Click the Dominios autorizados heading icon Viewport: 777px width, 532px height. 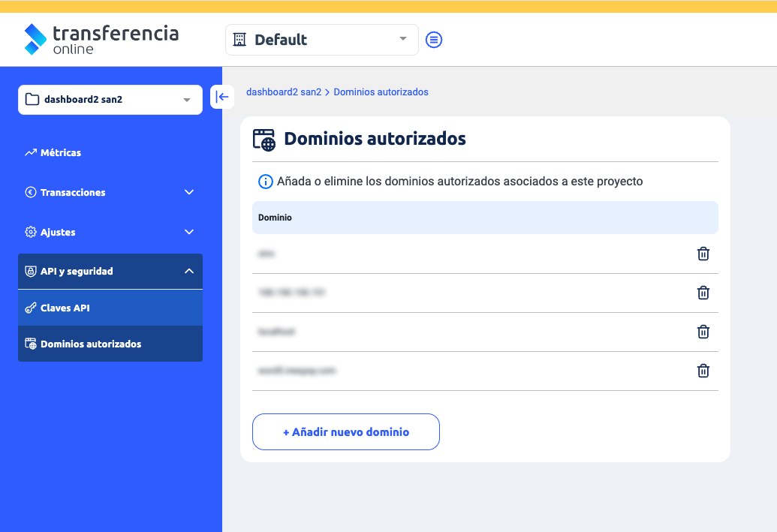pos(264,140)
